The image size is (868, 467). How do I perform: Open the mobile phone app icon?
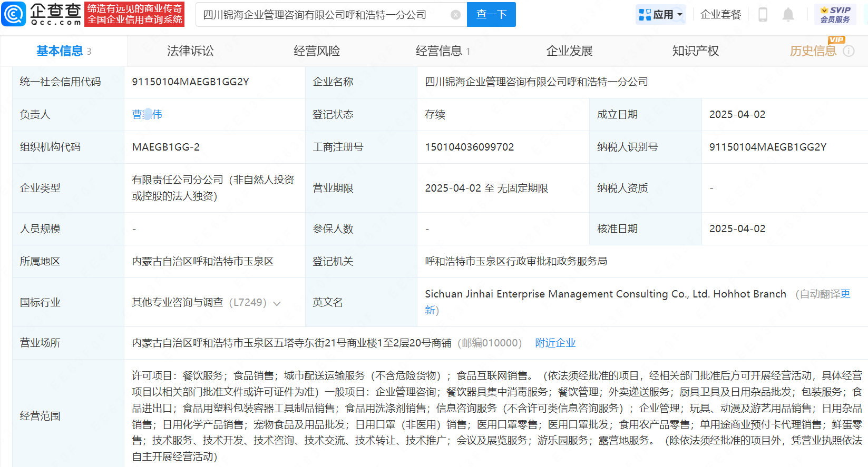point(763,15)
